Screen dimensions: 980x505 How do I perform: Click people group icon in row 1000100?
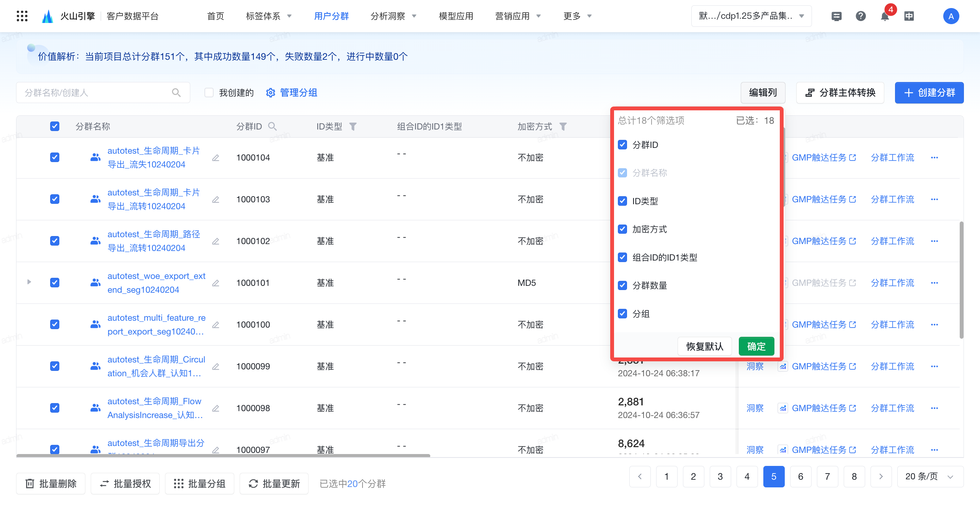95,324
